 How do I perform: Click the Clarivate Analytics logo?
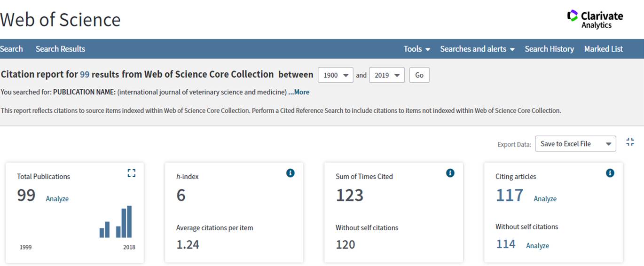point(595,19)
